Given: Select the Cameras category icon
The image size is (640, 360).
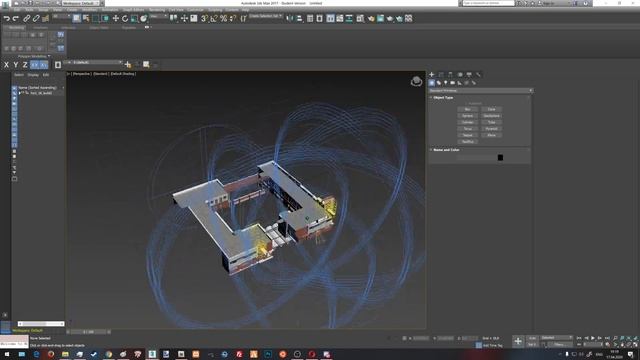Looking at the screenshot, I should coord(453,83).
